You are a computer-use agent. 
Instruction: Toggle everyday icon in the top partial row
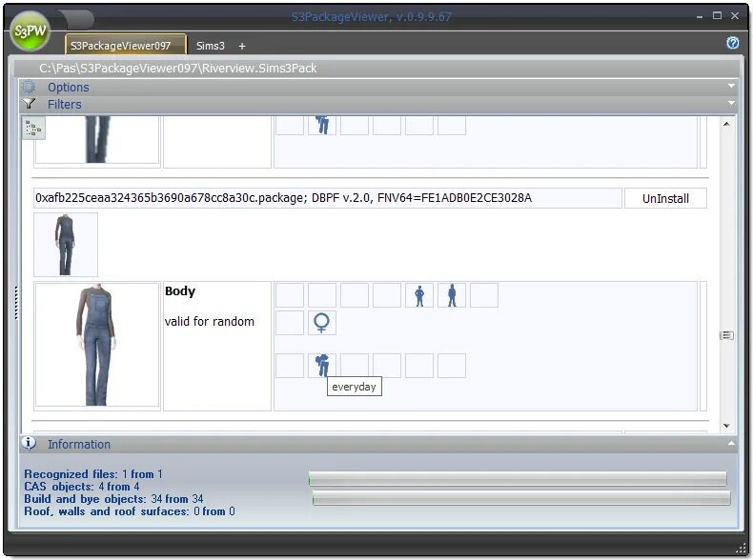tap(322, 125)
